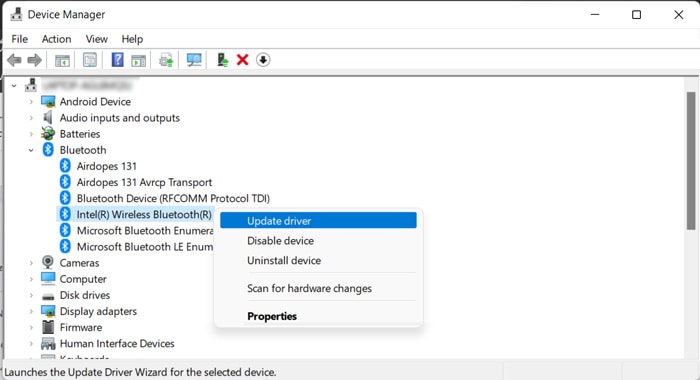Click the Cameras webcam icon
Viewport: 700px width, 380px height.
(x=48, y=263)
